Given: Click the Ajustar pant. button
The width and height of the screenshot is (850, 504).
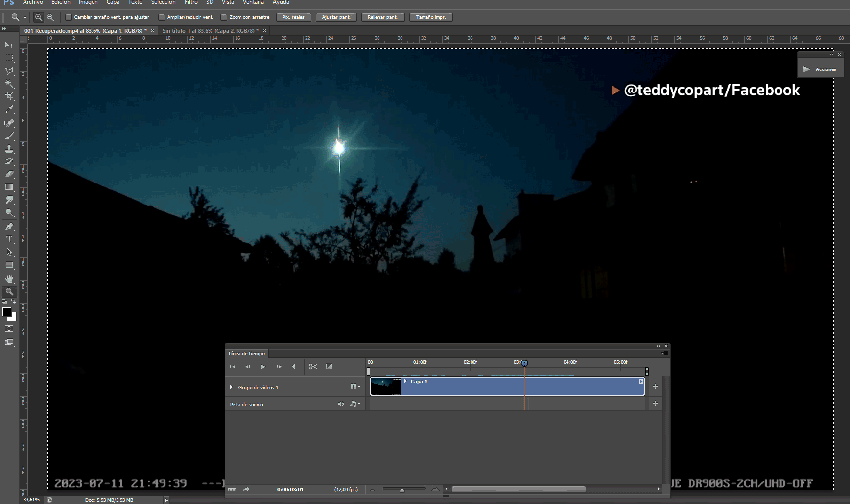Looking at the screenshot, I should (x=336, y=17).
